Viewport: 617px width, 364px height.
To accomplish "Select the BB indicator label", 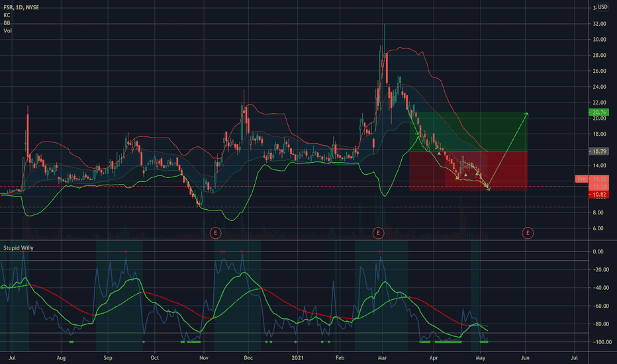I will click(7, 23).
